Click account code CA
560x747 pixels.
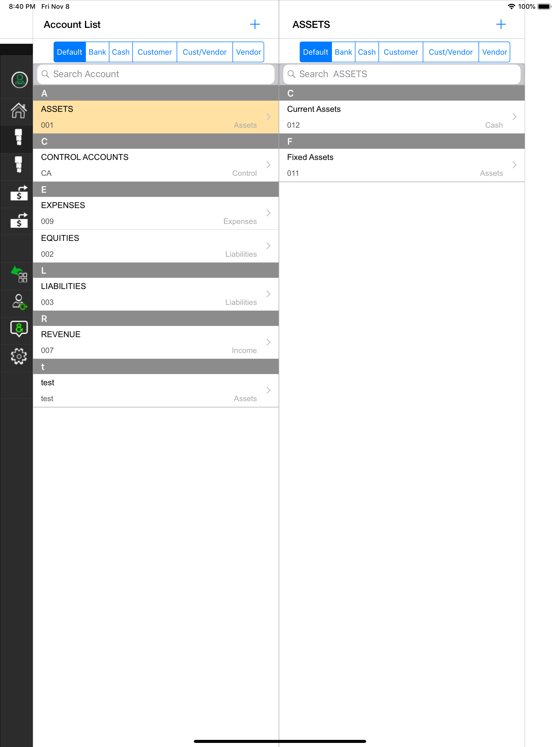(x=46, y=173)
